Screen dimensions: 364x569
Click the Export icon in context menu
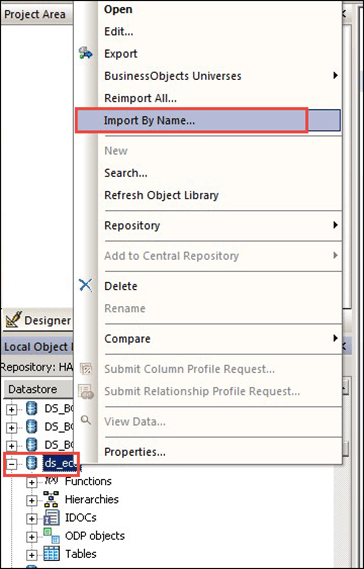(86, 54)
